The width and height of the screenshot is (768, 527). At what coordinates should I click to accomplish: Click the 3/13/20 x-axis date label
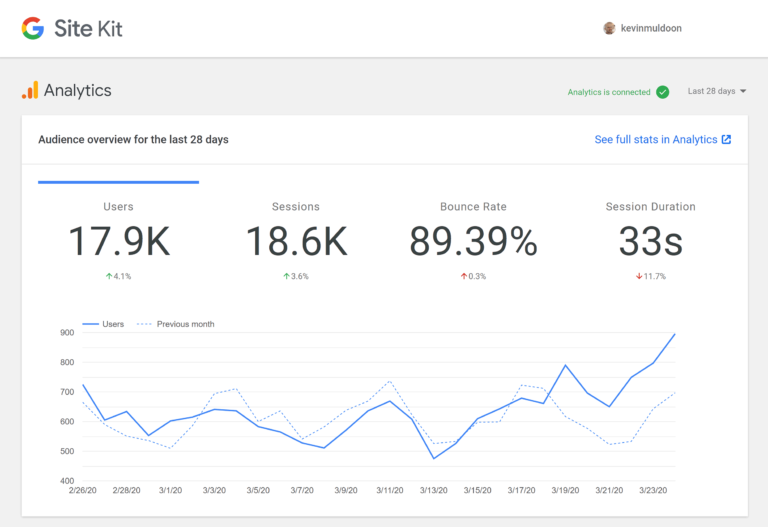coord(433,490)
